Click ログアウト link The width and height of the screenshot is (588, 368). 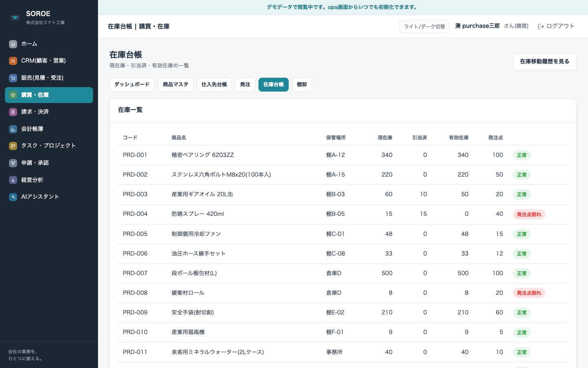coord(556,26)
